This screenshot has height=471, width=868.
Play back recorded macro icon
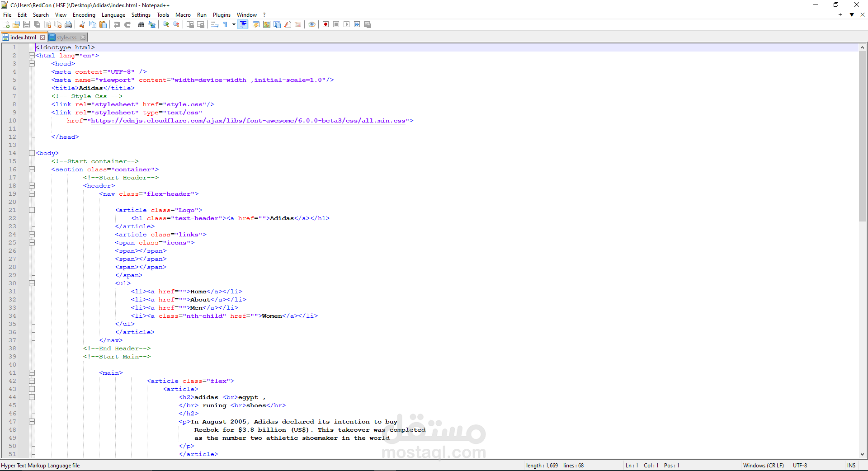(347, 24)
